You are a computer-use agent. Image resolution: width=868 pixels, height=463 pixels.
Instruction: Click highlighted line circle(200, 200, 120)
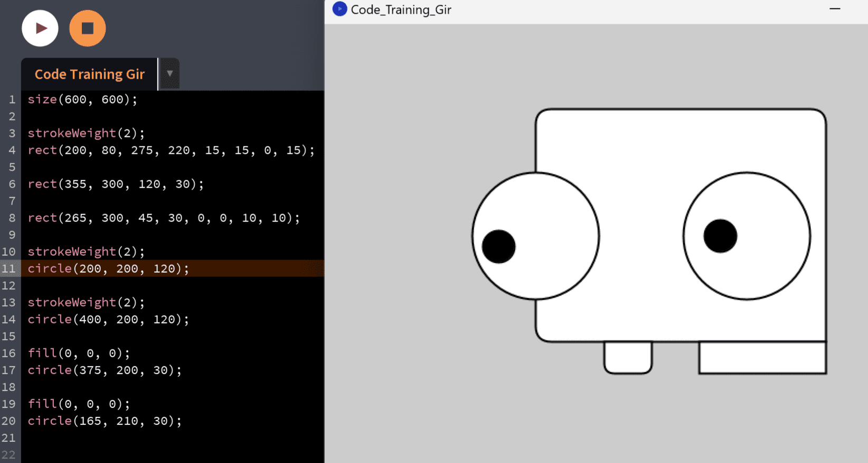[x=108, y=268]
